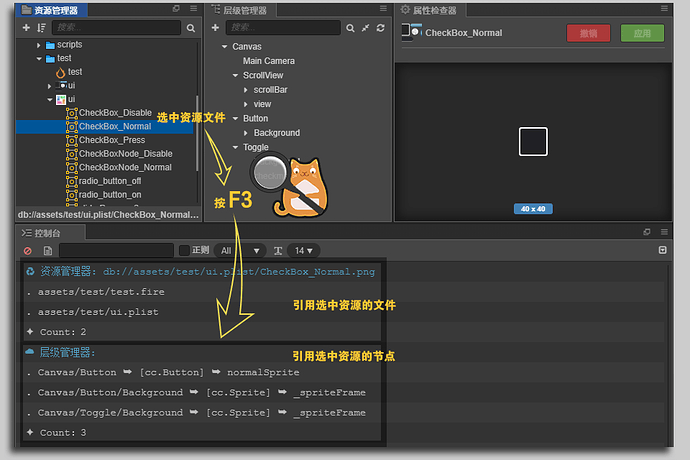Screen dimensions: 690x460
Task: Open the Hierarchy panel hamburger menu
Action: [383, 8]
